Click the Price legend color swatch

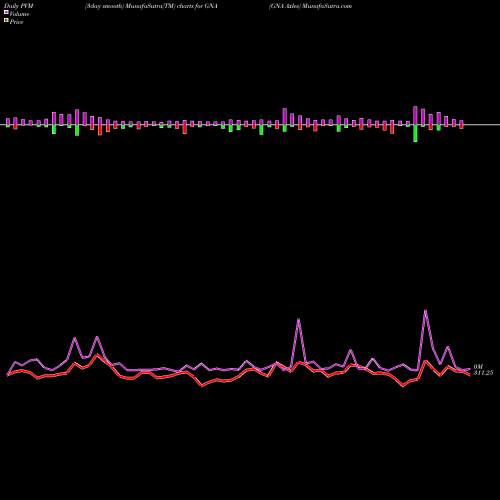pos(6,20)
